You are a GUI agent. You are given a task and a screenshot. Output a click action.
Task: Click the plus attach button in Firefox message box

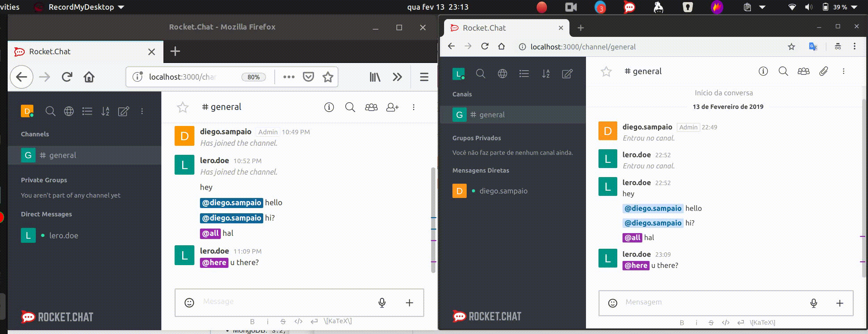pos(409,303)
